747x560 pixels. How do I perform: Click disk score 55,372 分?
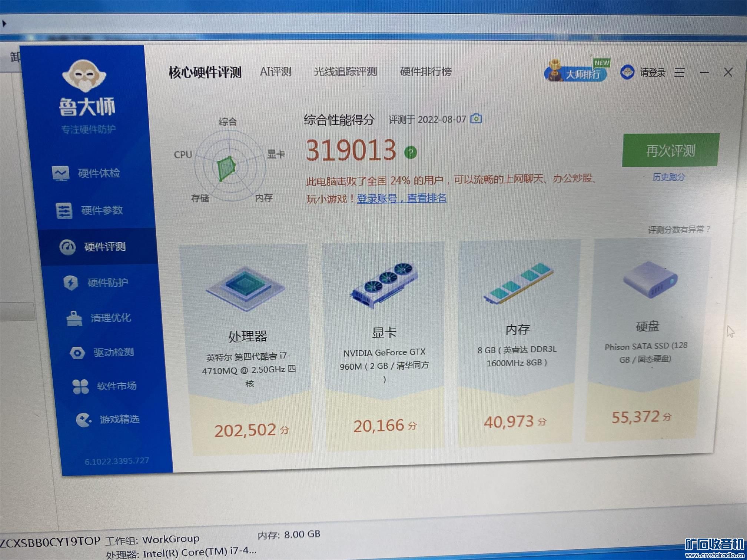coord(641,417)
